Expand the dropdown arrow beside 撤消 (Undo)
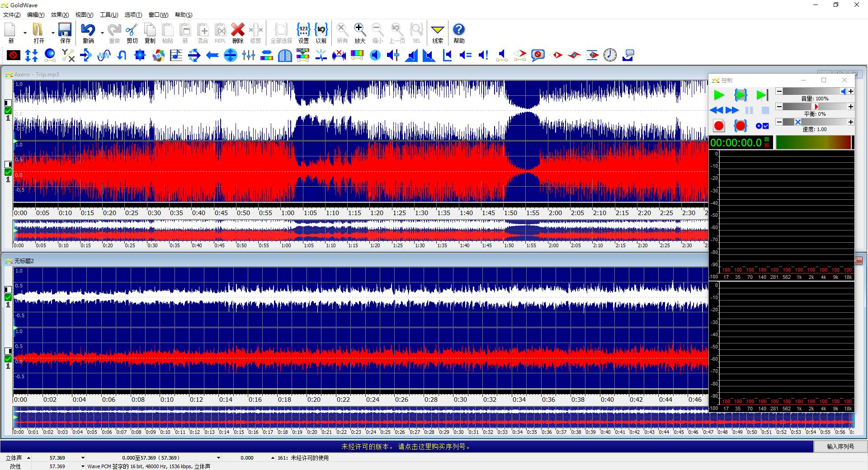The height and width of the screenshot is (470, 868). [102, 33]
